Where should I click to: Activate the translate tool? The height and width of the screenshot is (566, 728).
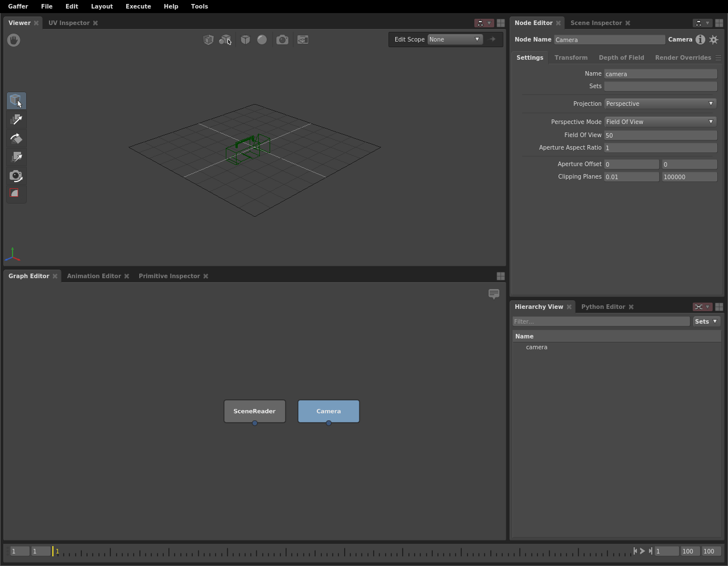click(16, 119)
